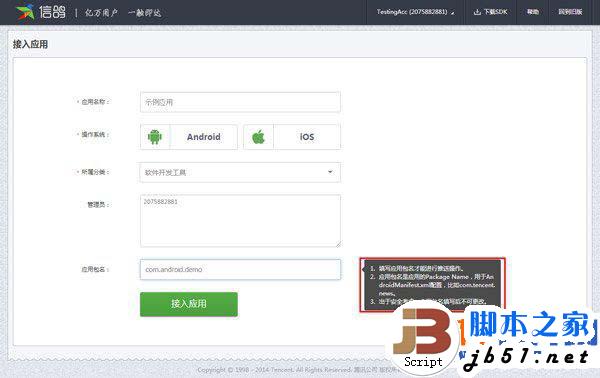The width and height of the screenshot is (600, 378).
Task: Click the arrow of the category combo box
Action: (x=330, y=172)
